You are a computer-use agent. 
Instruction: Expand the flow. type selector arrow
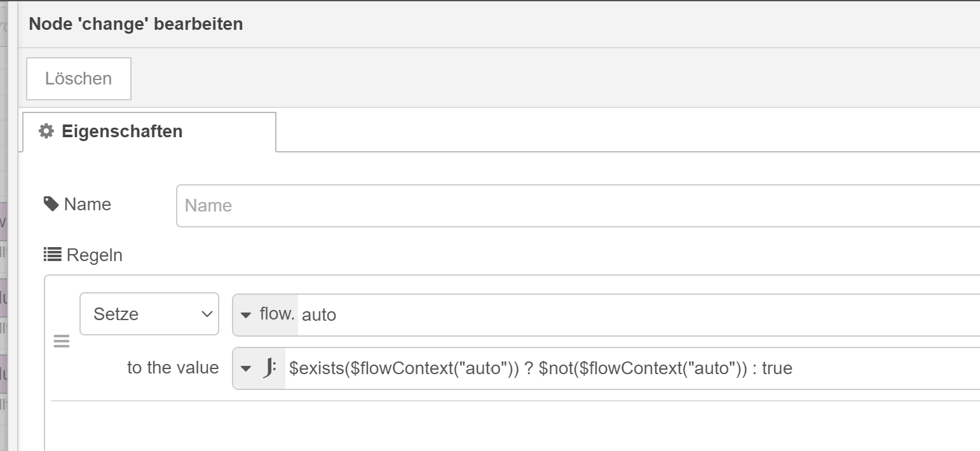point(246,314)
